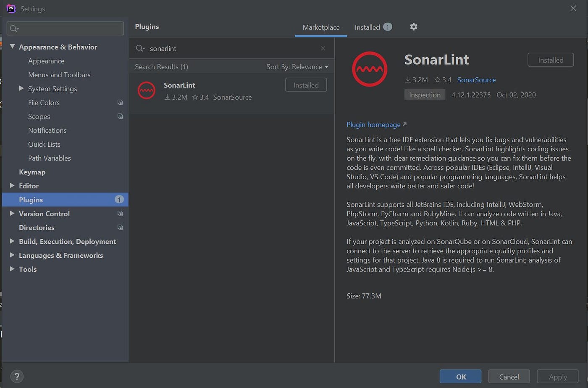Open File Colors settings
Image resolution: width=588 pixels, height=388 pixels.
(44, 103)
